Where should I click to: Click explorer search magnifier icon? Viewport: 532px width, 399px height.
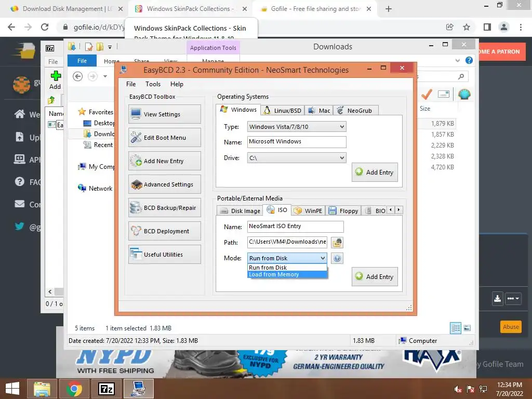tap(461, 77)
